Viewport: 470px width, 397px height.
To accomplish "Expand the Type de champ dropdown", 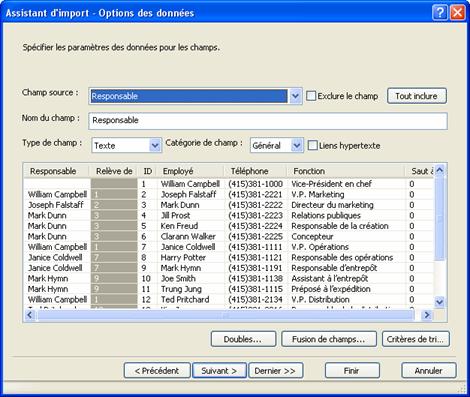I will click(155, 145).
